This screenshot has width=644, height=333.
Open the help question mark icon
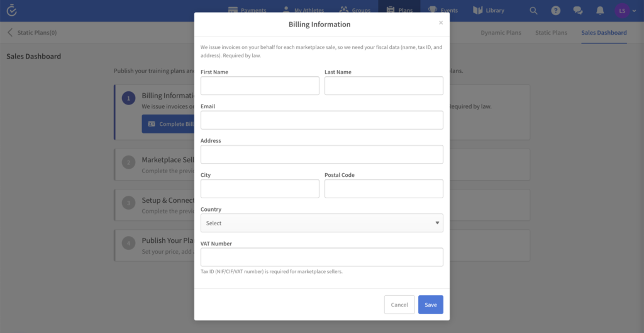tap(555, 11)
